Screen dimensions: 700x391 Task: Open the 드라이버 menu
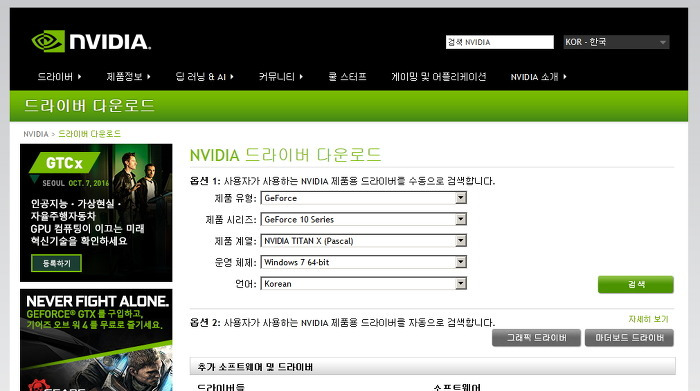[59, 77]
